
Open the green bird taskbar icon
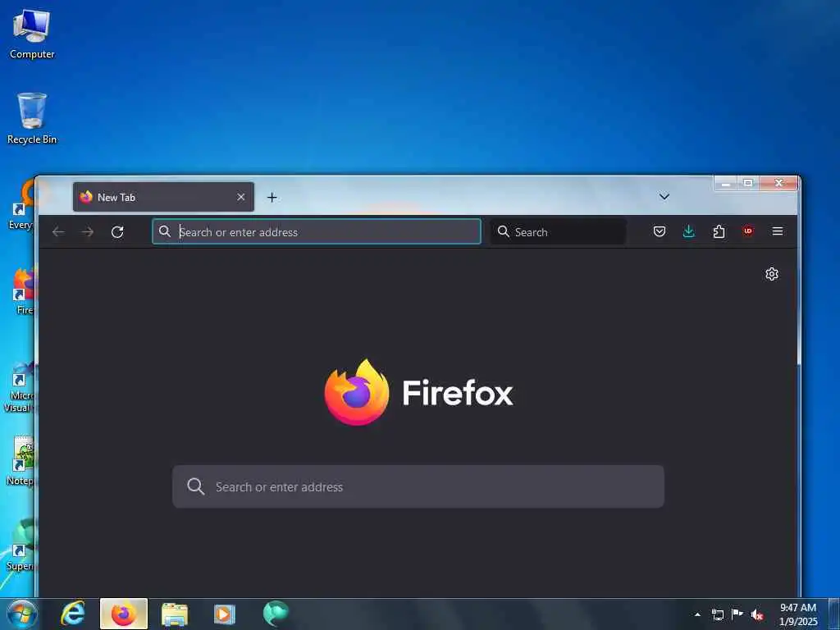click(276, 614)
